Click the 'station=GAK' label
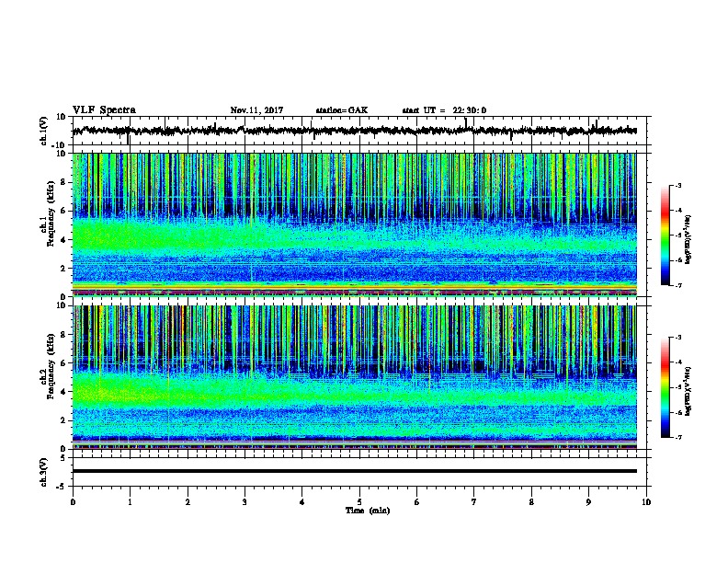This screenshot has width=728, height=563. pos(342,110)
